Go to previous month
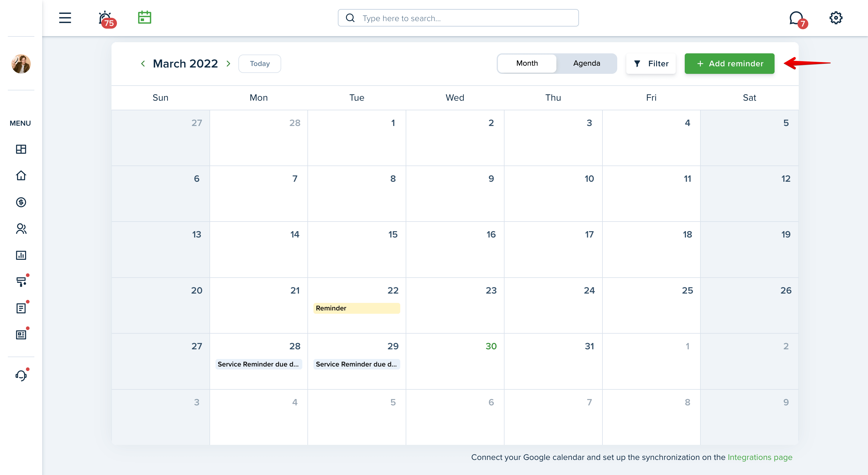The image size is (868, 475). (143, 64)
